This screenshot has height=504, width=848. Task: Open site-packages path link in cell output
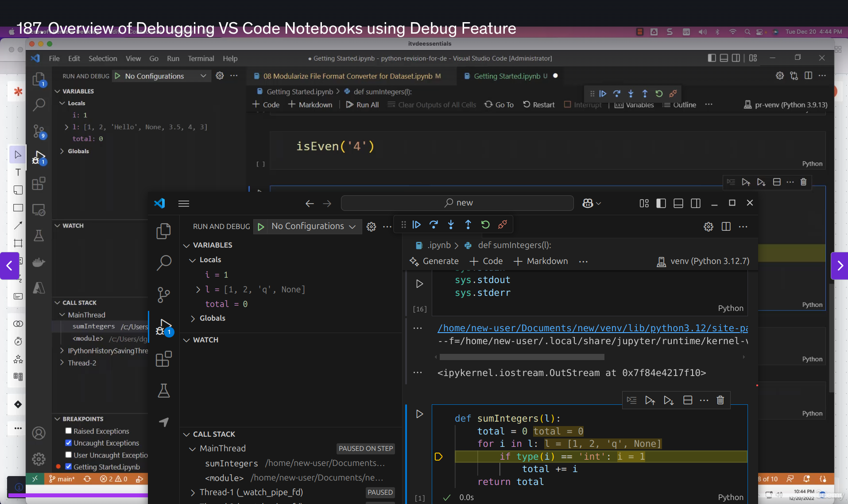coord(592,328)
